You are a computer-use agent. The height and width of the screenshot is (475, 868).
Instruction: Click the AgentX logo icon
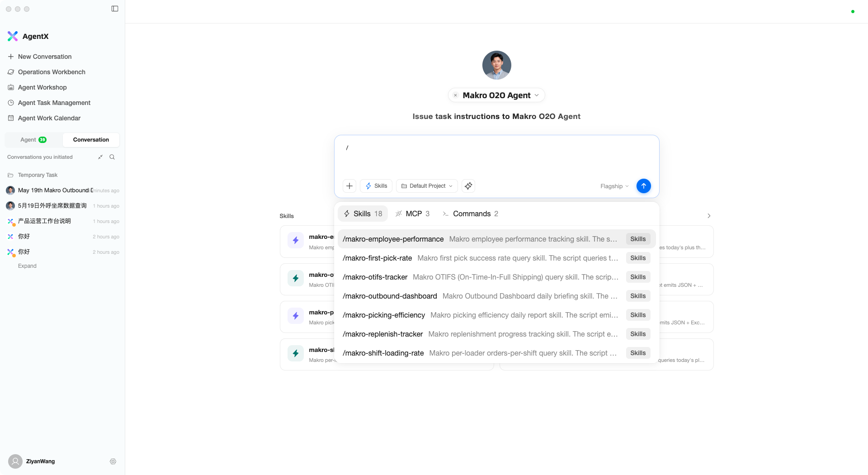pos(13,36)
